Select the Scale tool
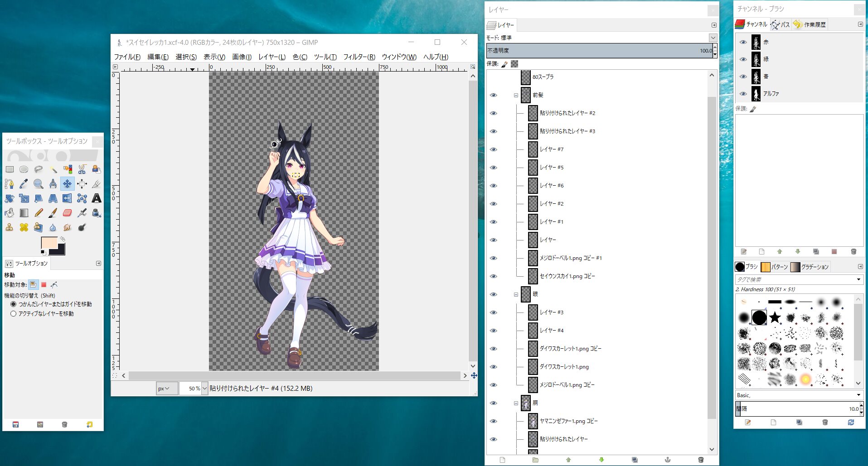The image size is (868, 466). (24, 198)
